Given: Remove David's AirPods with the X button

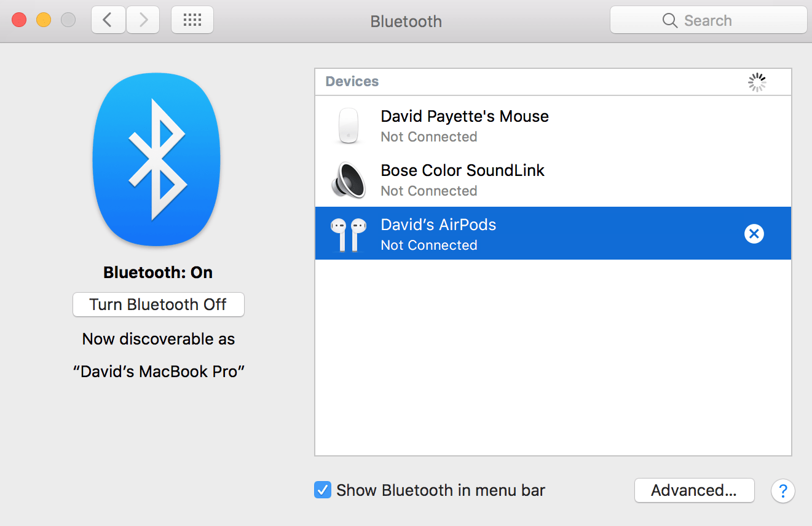Looking at the screenshot, I should pos(754,234).
